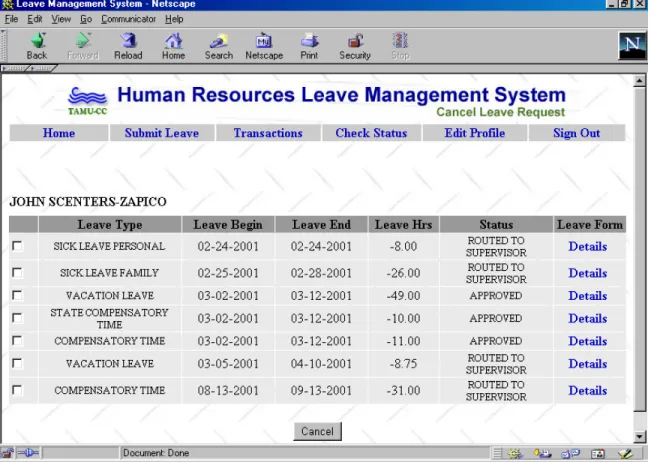Click the padlock security icon in status bar
Screen dimensions: 651x462
(x=7, y=453)
